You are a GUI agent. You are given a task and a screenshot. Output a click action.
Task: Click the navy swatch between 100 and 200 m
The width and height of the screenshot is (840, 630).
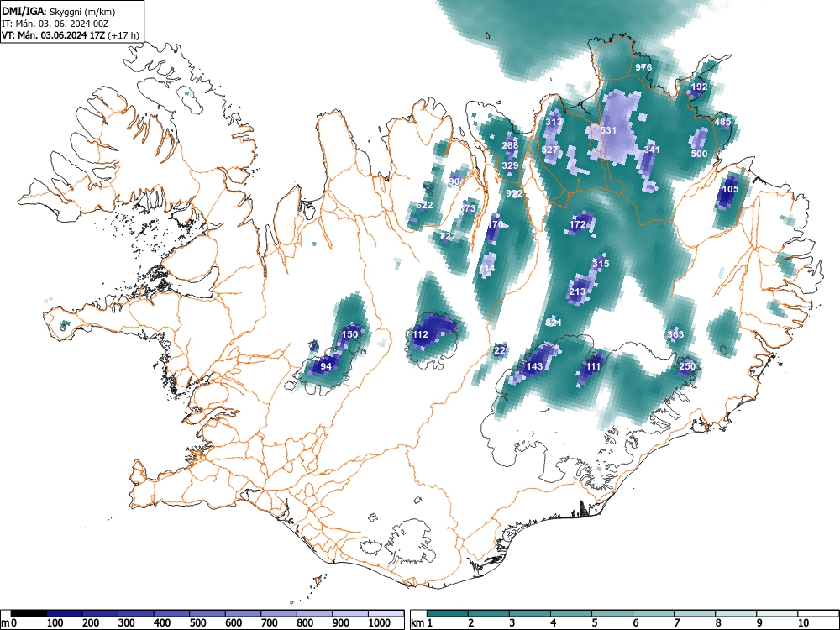[x=65, y=613]
